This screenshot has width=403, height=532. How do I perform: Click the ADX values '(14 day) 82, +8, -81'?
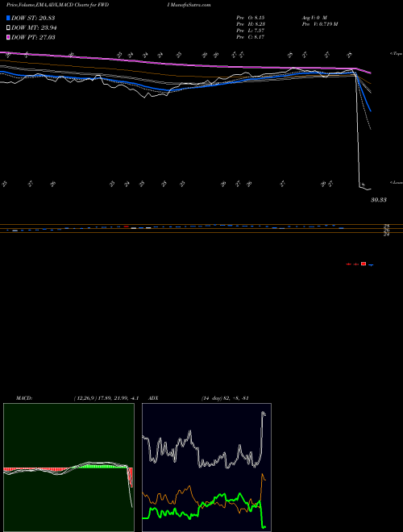[x=225, y=398]
